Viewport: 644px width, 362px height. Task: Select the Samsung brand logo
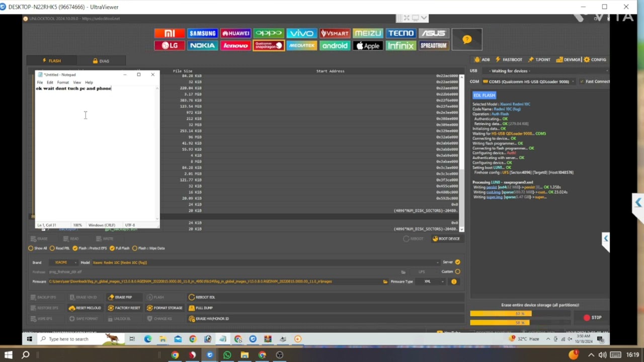tap(202, 33)
